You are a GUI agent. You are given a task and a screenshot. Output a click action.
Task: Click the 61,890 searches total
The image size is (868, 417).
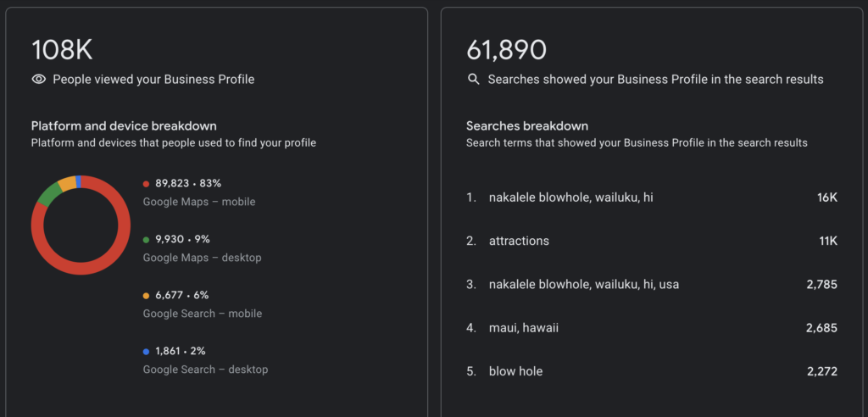[507, 50]
